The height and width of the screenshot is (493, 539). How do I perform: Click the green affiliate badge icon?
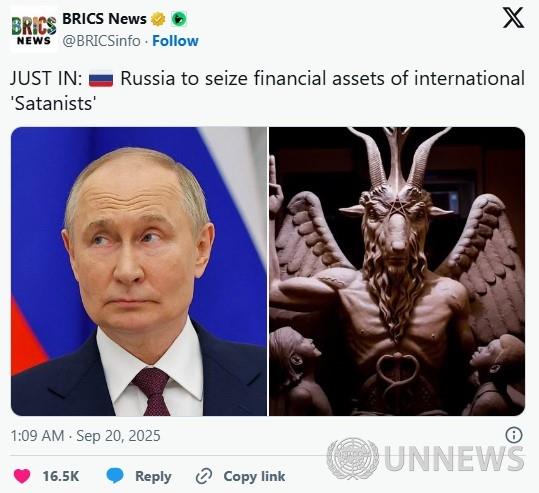point(179,19)
